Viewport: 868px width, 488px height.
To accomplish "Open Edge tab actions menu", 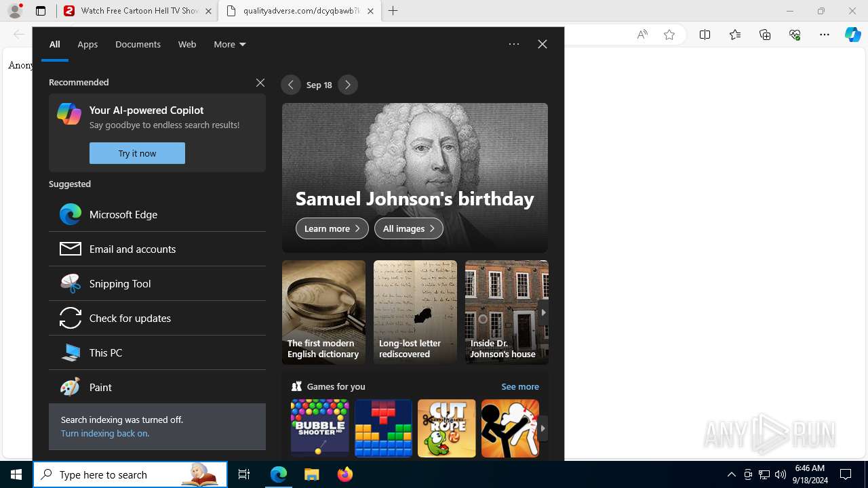I will tap(41, 11).
